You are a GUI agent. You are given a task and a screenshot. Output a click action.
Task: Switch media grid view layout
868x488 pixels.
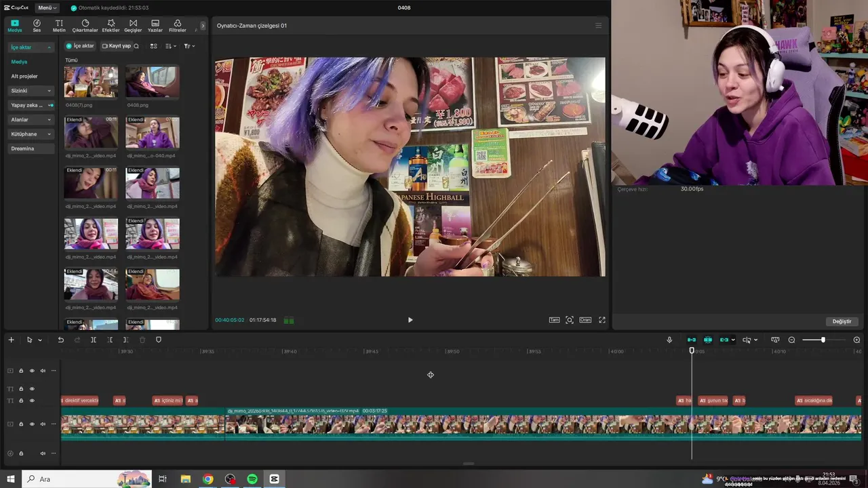[x=153, y=46]
